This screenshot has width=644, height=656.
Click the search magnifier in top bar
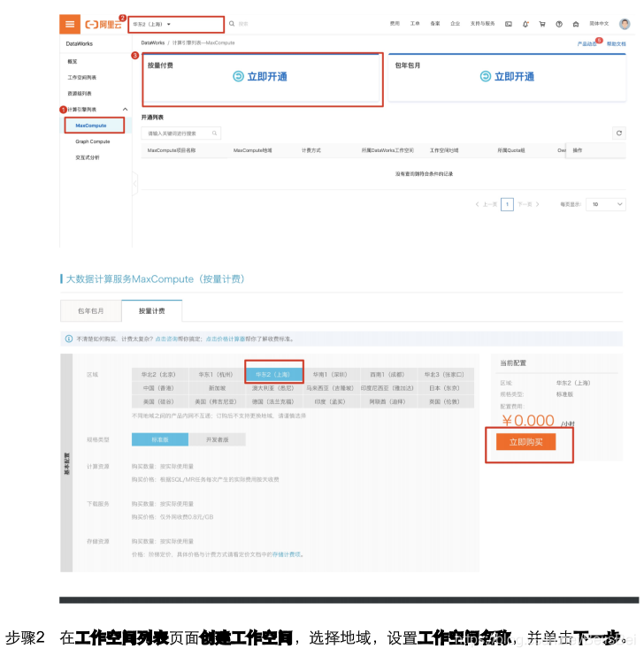click(x=232, y=24)
